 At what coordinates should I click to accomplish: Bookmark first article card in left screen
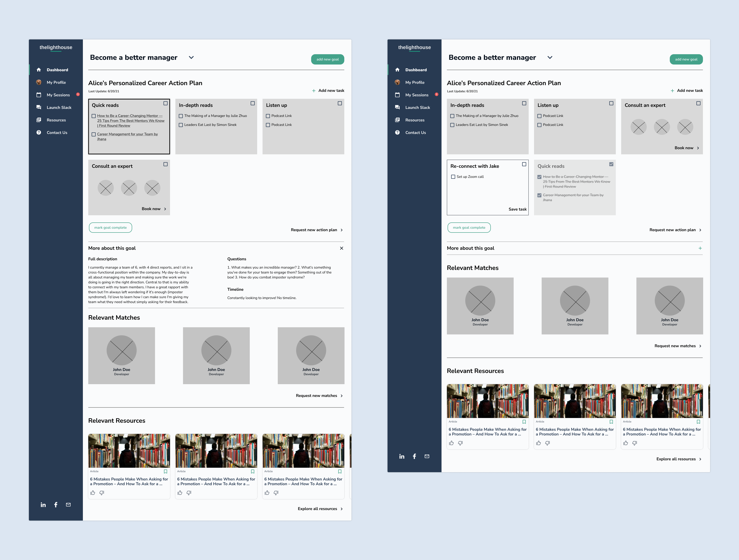click(165, 472)
